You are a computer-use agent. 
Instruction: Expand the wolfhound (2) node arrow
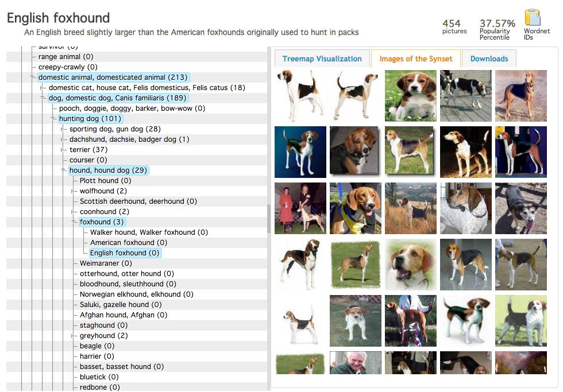tap(74, 191)
